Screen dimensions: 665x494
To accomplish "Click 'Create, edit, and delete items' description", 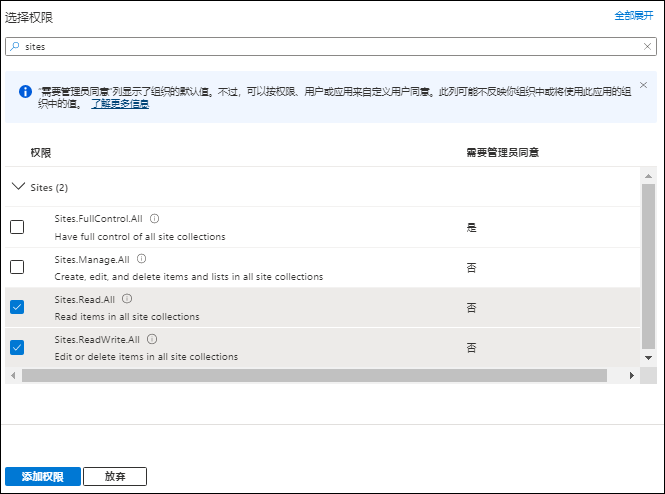I will pyautogui.click(x=189, y=276).
